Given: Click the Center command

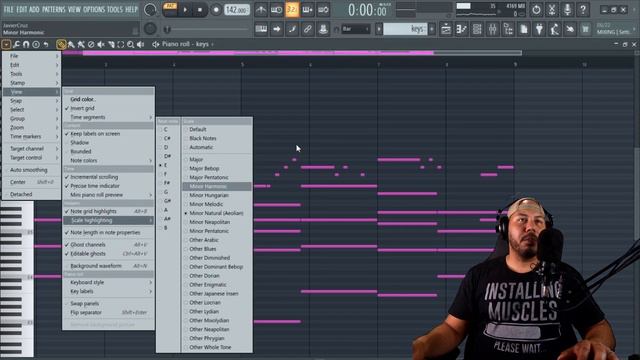Looking at the screenshot, I should coord(31,182).
